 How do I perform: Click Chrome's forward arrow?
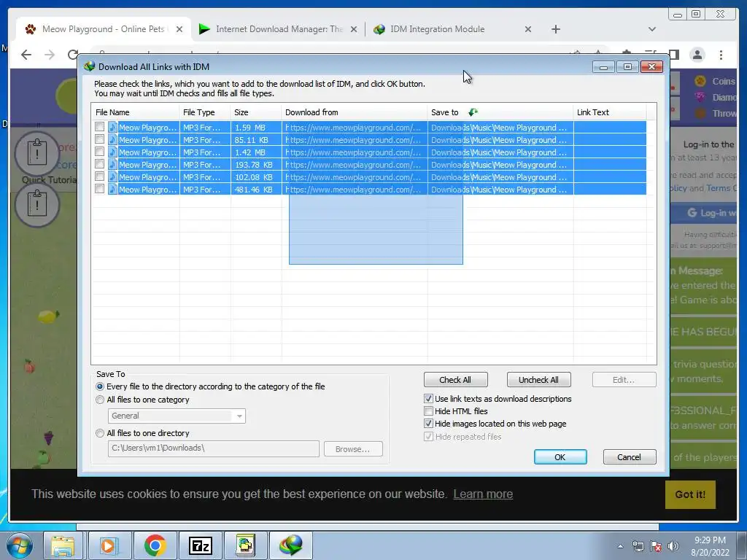pyautogui.click(x=50, y=55)
